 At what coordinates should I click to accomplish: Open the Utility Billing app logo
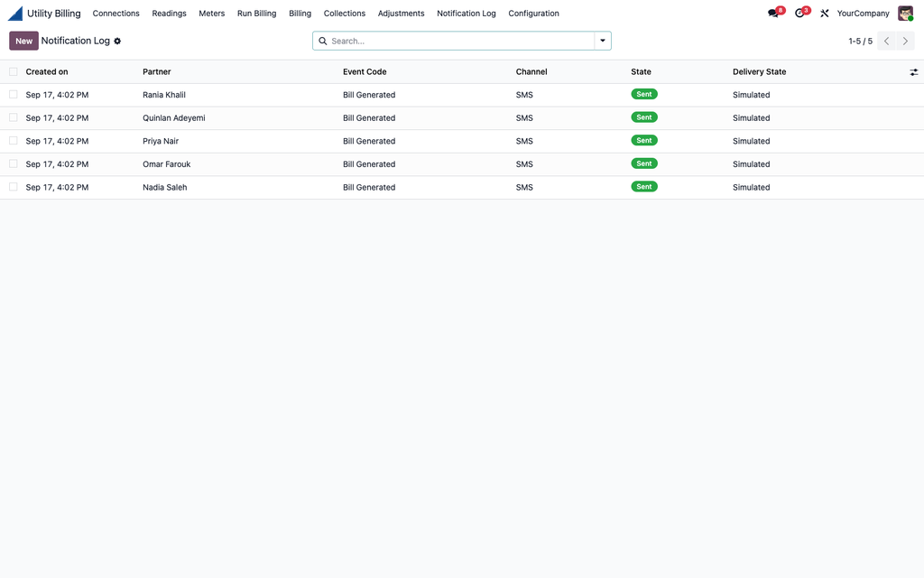[15, 13]
